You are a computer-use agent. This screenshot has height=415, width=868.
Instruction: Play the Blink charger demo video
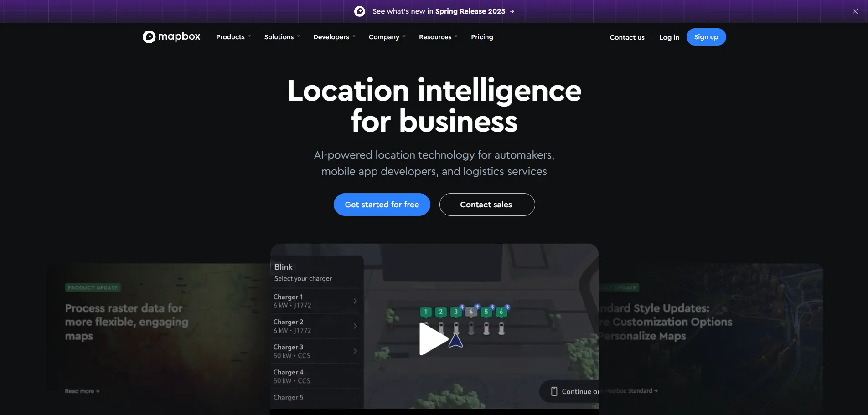point(433,338)
